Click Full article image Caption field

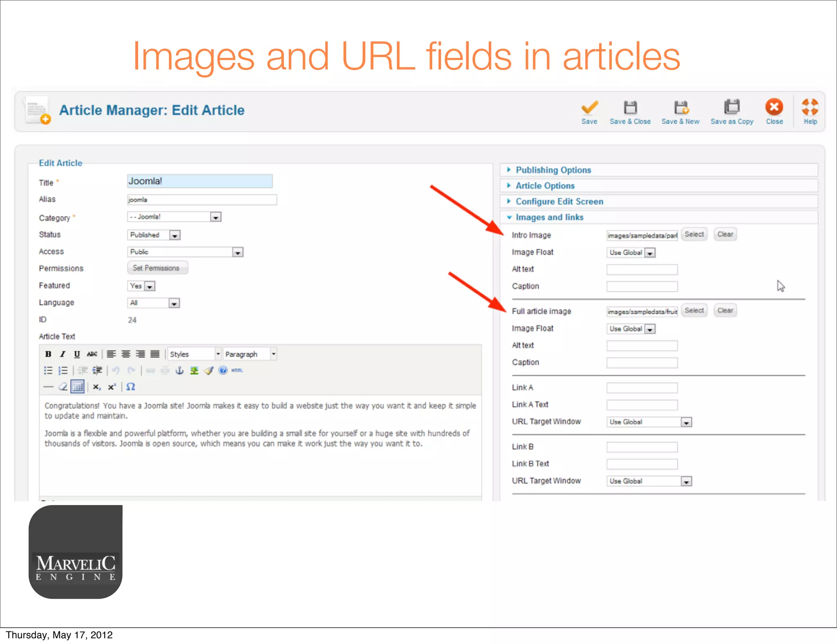tap(642, 363)
